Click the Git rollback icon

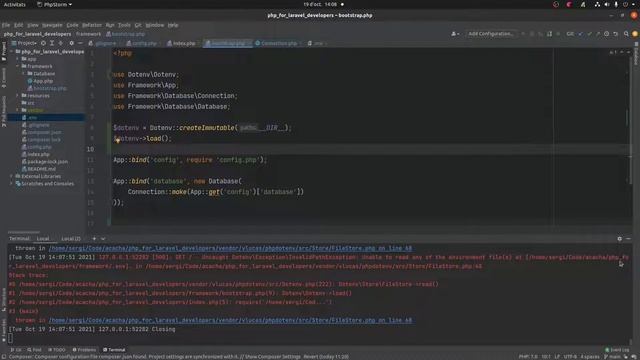tap(616, 34)
